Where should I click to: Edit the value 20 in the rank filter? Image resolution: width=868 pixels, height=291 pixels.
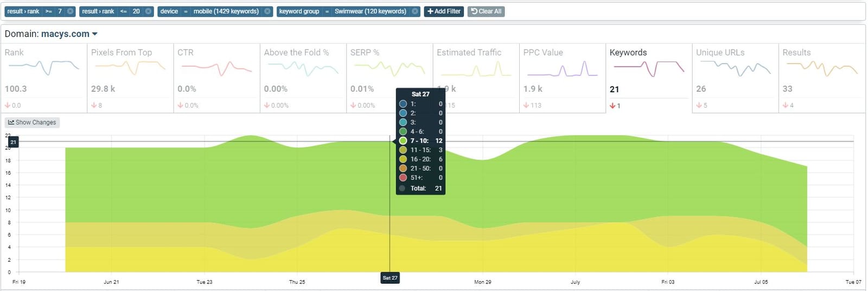pos(136,11)
